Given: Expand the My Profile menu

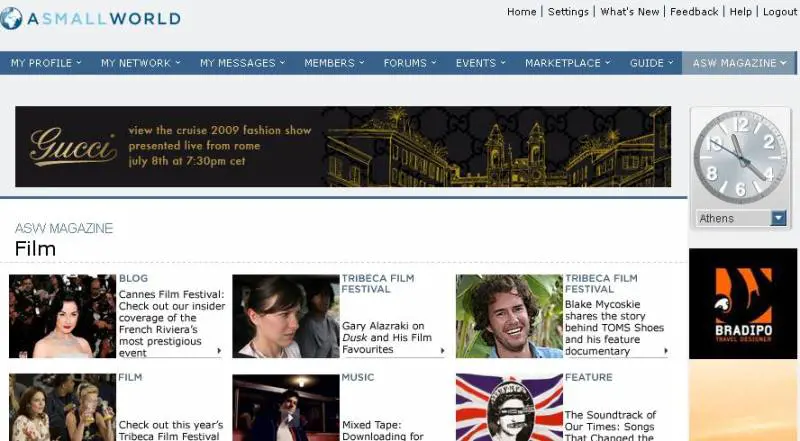Looking at the screenshot, I should pyautogui.click(x=46, y=63).
